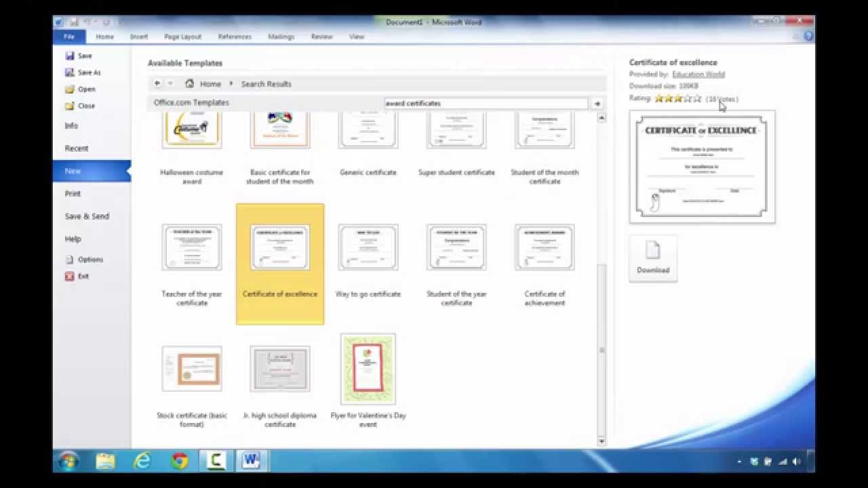Click the Close document icon
This screenshot has height=488, width=868.
[x=69, y=106]
